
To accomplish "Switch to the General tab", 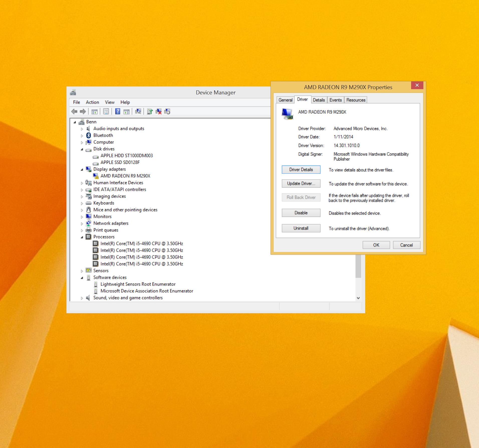I will (x=285, y=100).
